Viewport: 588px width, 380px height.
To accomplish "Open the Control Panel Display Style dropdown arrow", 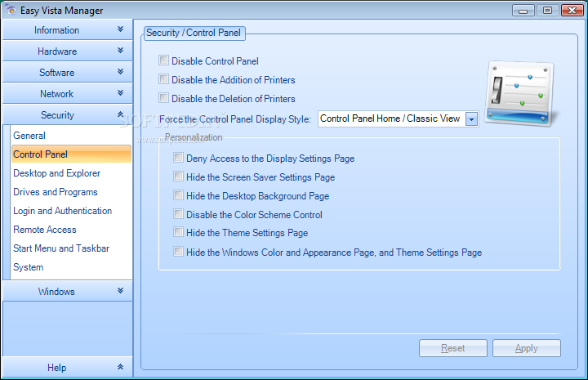I will point(472,119).
